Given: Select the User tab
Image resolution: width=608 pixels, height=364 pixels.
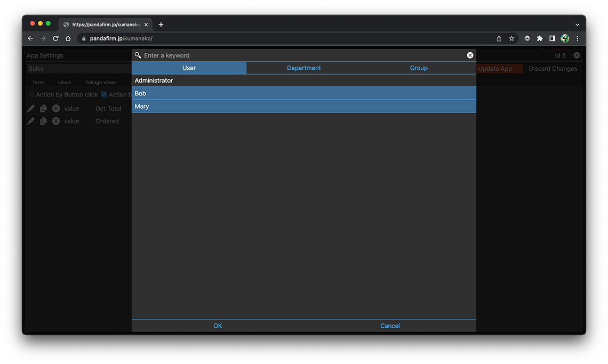Looking at the screenshot, I should (x=189, y=68).
